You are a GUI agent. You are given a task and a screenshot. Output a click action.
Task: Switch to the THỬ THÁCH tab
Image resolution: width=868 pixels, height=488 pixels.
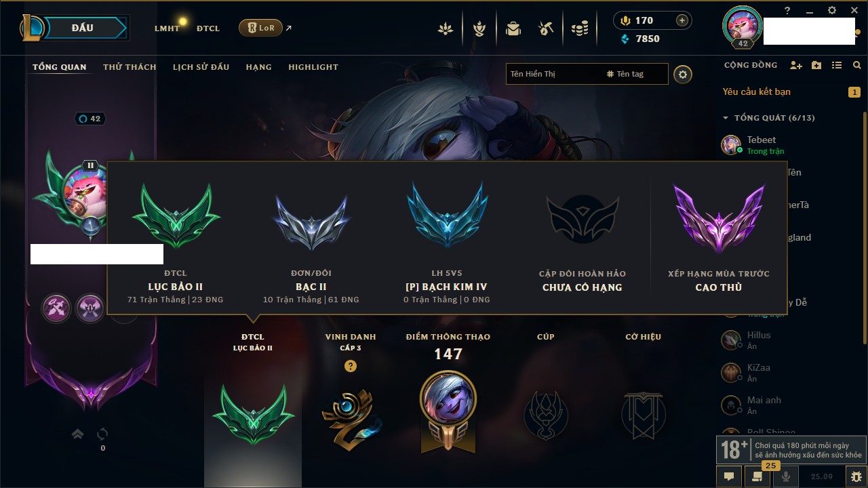coord(130,67)
